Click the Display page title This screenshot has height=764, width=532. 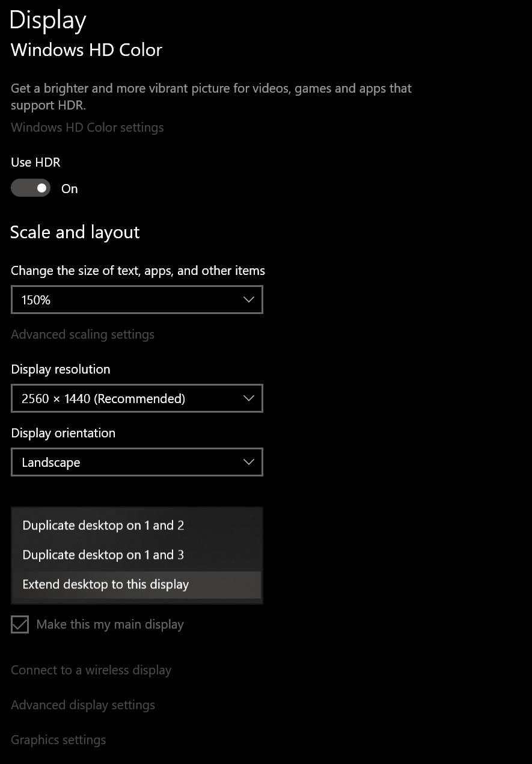coord(48,20)
